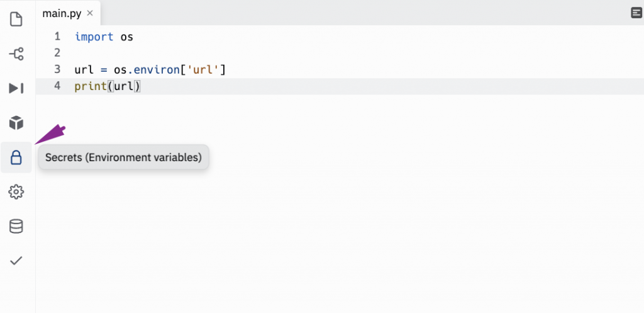This screenshot has width=644, height=313.
Task: Open the Files panel icon
Action: 16,20
